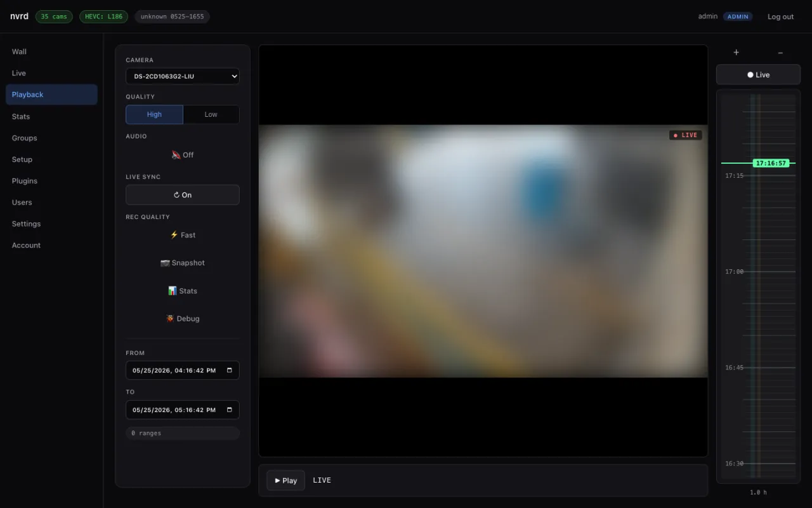Open the Wall view in sidebar
Image resolution: width=812 pixels, height=508 pixels.
[51, 51]
